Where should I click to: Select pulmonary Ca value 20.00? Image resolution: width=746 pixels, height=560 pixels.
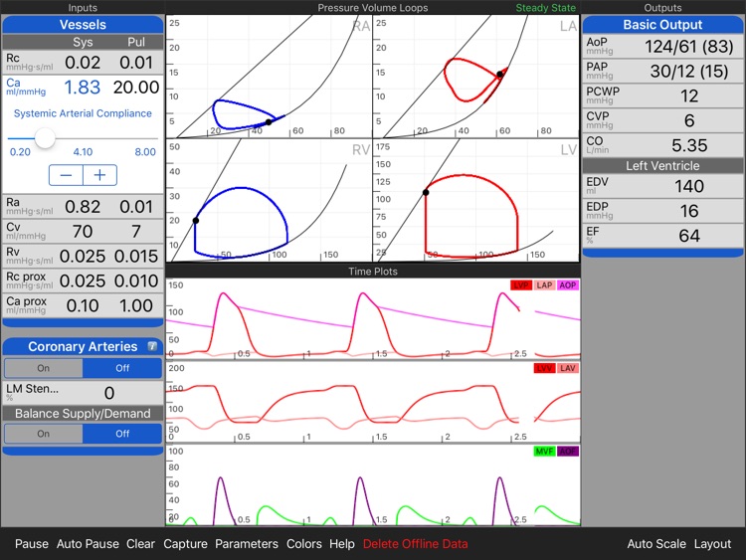[136, 88]
